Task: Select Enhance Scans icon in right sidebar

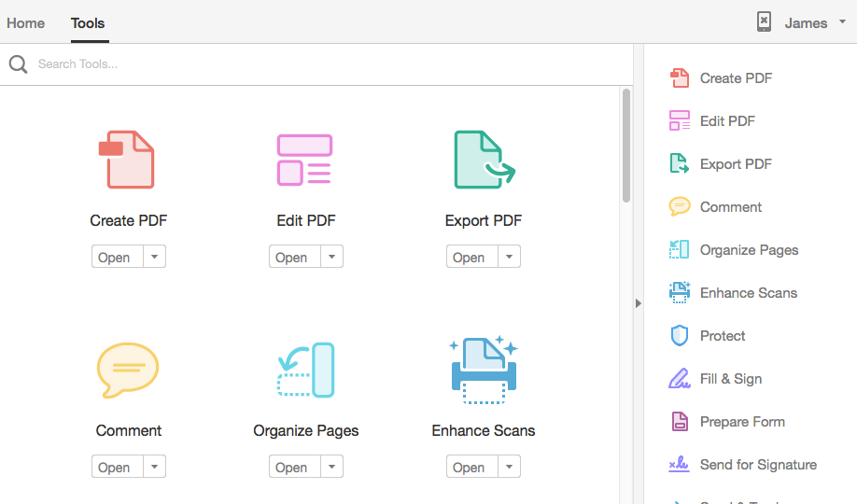Action: pyautogui.click(x=680, y=292)
